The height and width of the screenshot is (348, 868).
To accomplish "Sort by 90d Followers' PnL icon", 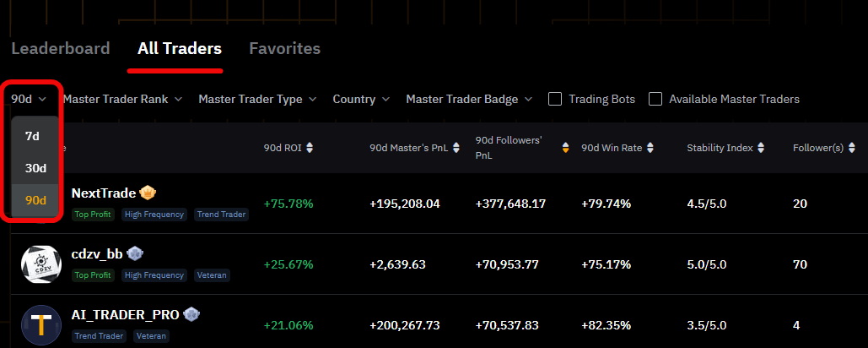I will tap(565, 148).
